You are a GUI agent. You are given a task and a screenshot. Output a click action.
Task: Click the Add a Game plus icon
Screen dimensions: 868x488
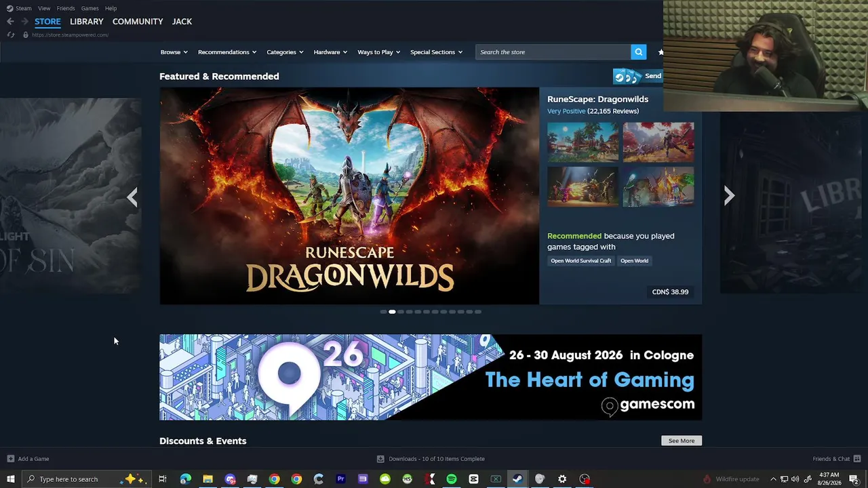point(10,459)
